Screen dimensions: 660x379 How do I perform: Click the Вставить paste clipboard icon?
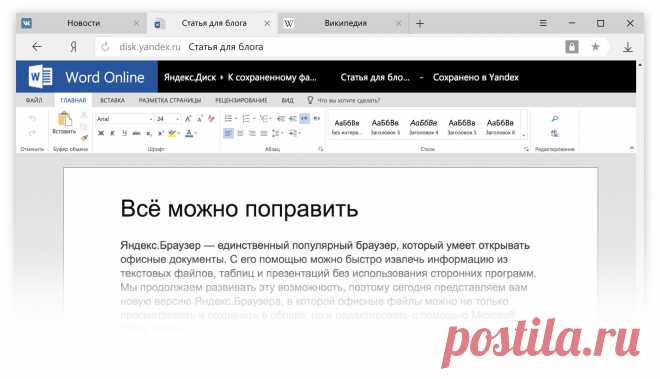(64, 119)
